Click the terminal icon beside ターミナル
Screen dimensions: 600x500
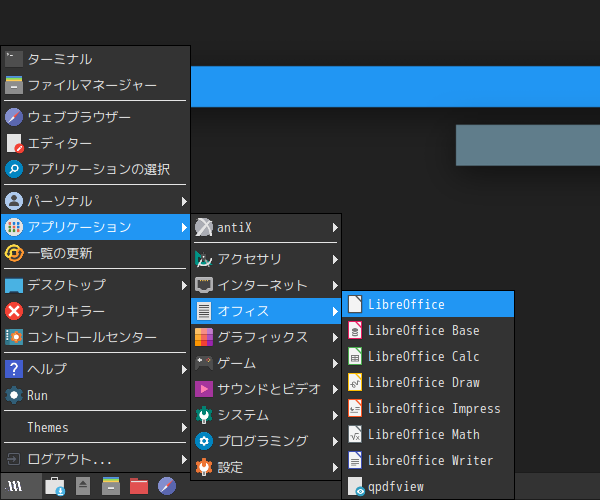[x=14, y=59]
